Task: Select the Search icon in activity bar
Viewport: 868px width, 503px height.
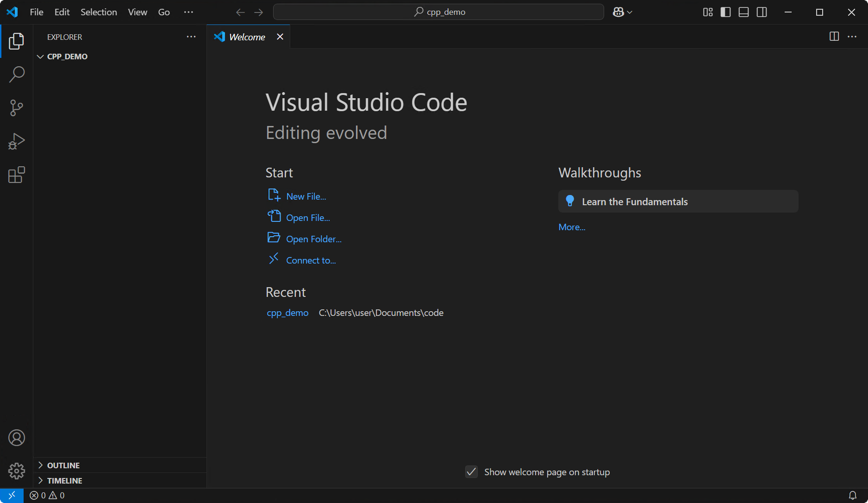Action: (x=16, y=74)
